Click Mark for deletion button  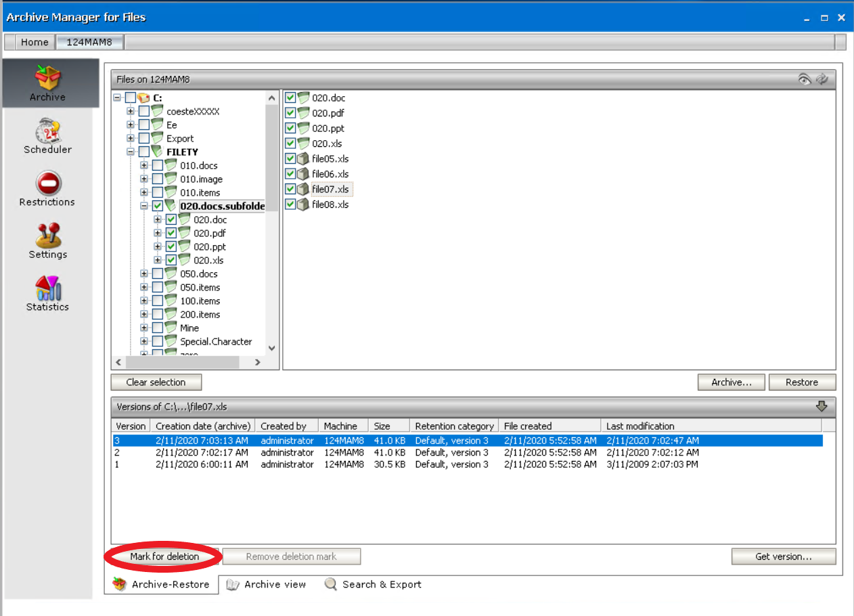164,556
